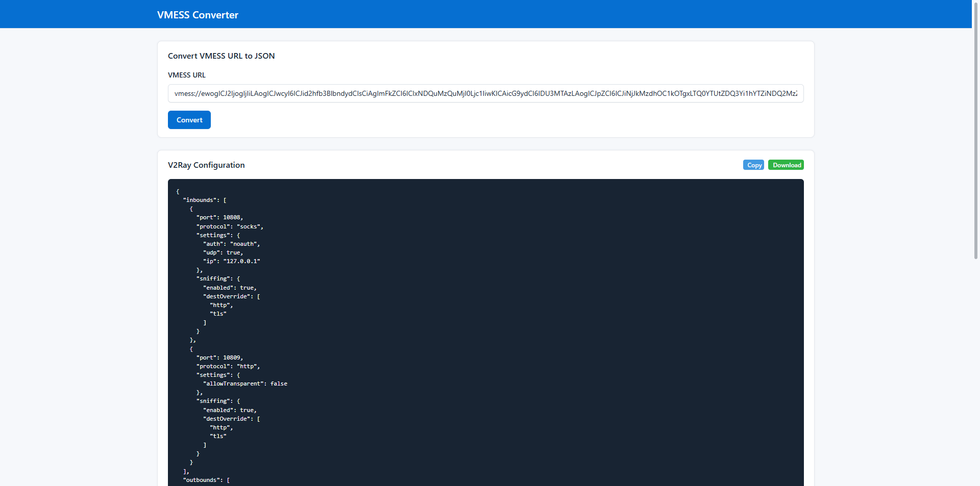Click the "auth": "noauth" line
The height and width of the screenshot is (486, 980).
tap(231, 244)
